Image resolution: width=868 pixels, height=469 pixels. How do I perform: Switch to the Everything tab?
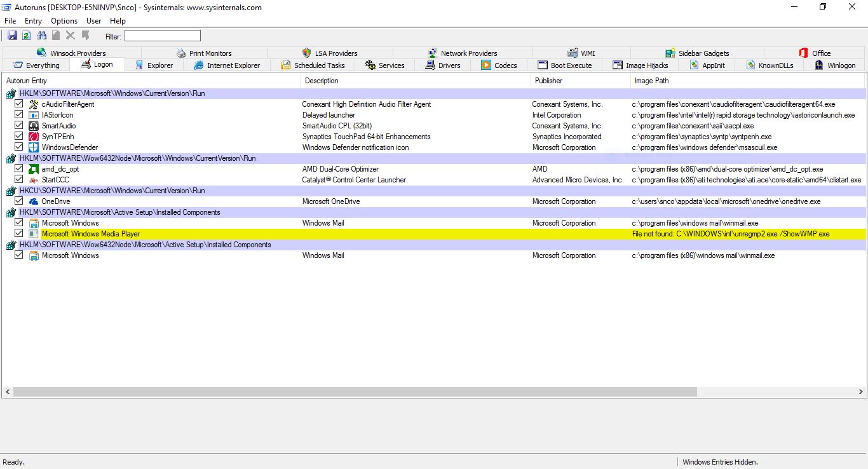36,65
